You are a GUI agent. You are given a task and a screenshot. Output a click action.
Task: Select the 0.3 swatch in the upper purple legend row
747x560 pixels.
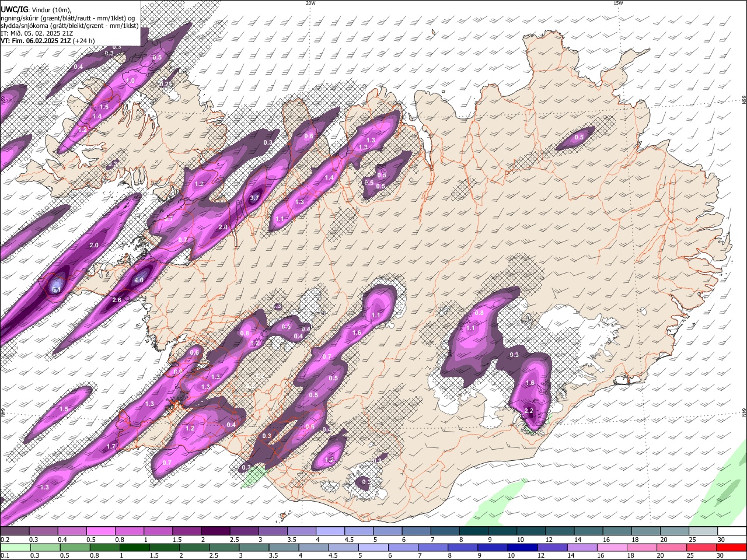[43, 531]
